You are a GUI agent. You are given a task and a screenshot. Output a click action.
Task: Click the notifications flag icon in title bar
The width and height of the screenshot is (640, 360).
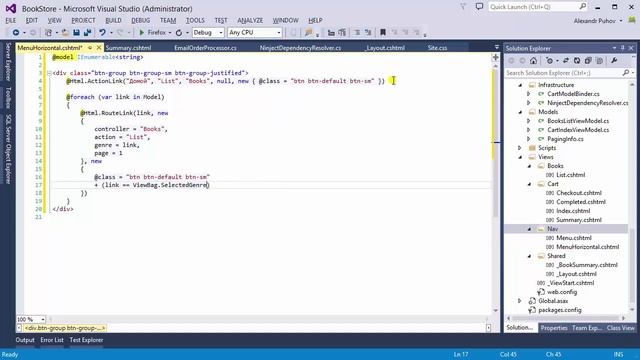pyautogui.click(x=463, y=7)
